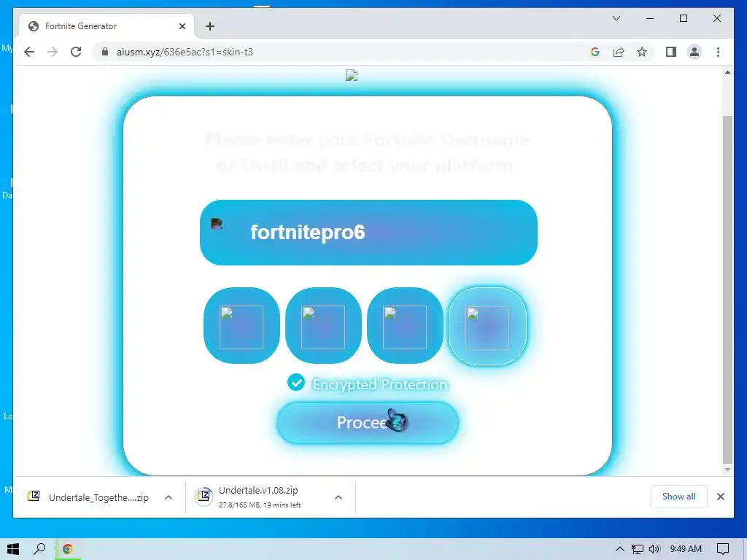The height and width of the screenshot is (560, 747).
Task: Open the browser side panel
Action: (x=671, y=52)
